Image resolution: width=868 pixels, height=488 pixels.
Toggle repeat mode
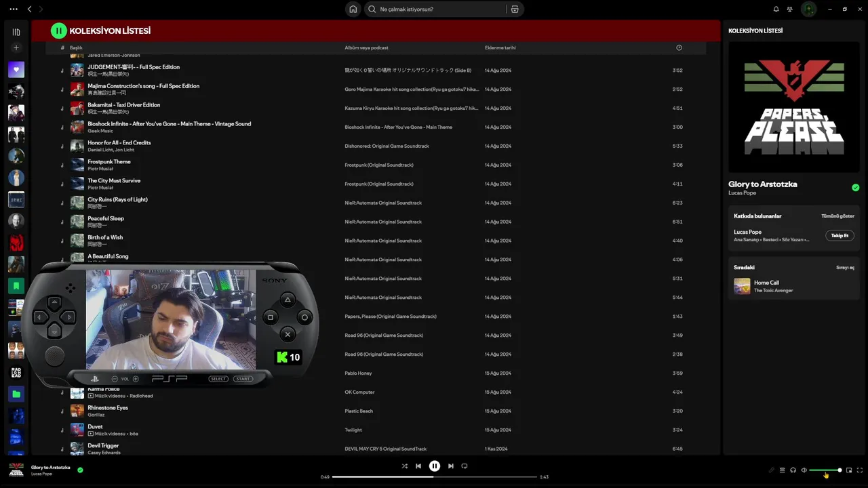point(465,466)
